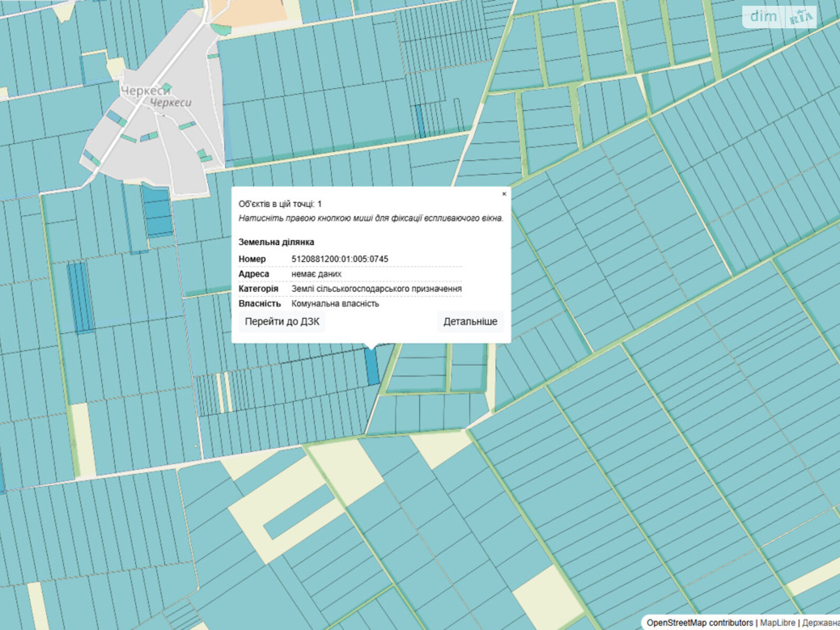Open the OpenStreetMap contributors link
The height and width of the screenshot is (630, 840).
[699, 623]
